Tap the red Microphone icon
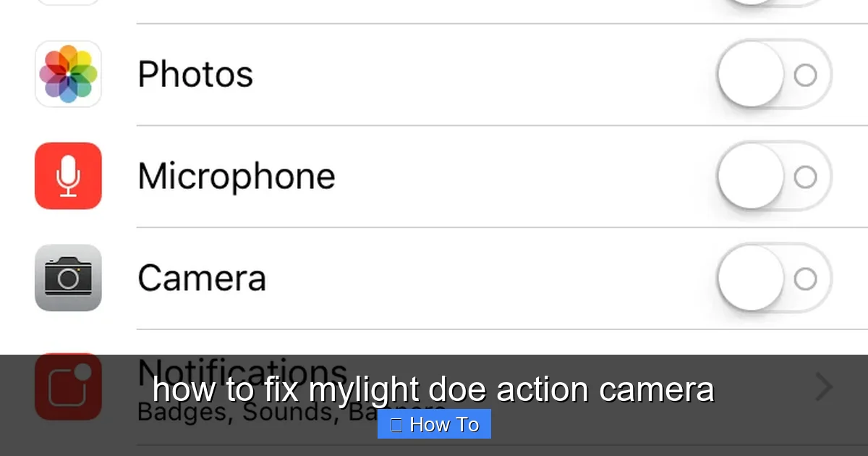868x456 pixels. tap(68, 176)
